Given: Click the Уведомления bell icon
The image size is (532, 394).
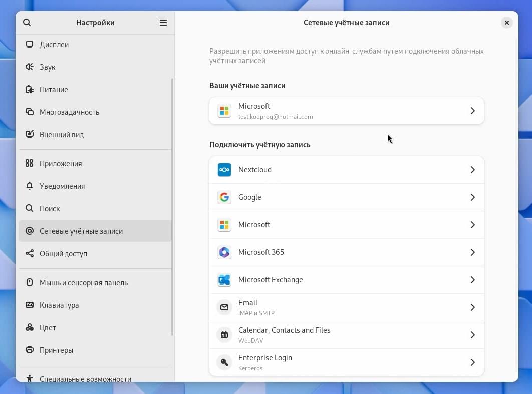Looking at the screenshot, I should [30, 186].
